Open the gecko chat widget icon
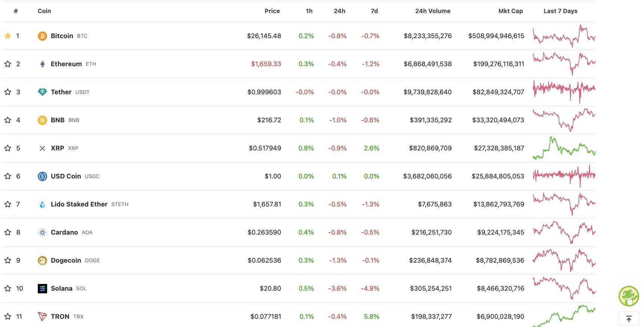The width and height of the screenshot is (644, 327). click(x=629, y=296)
